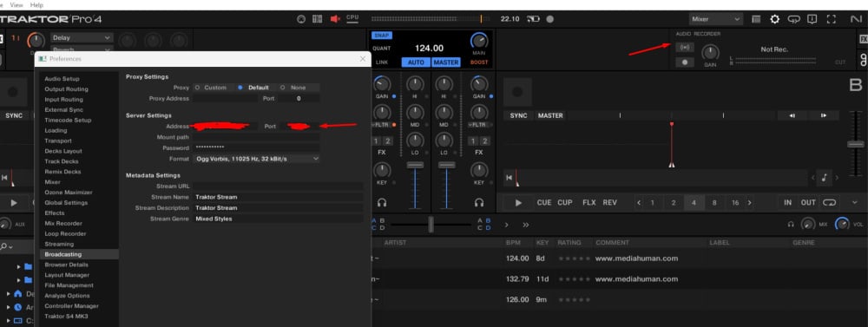Nudge Deck B tempo bend backward
This screenshot has height=327, width=868.
point(792,115)
